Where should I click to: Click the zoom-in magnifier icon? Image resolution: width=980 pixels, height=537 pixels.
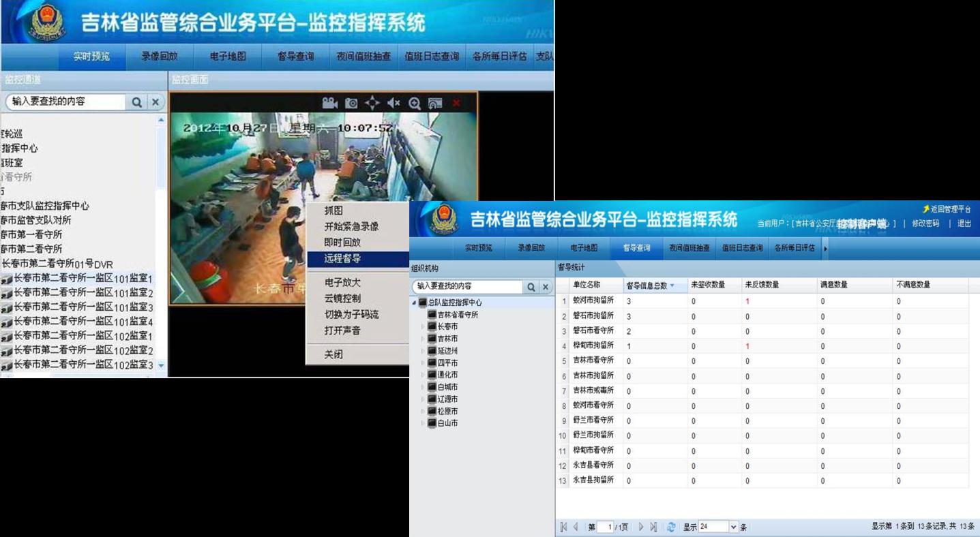pos(415,103)
